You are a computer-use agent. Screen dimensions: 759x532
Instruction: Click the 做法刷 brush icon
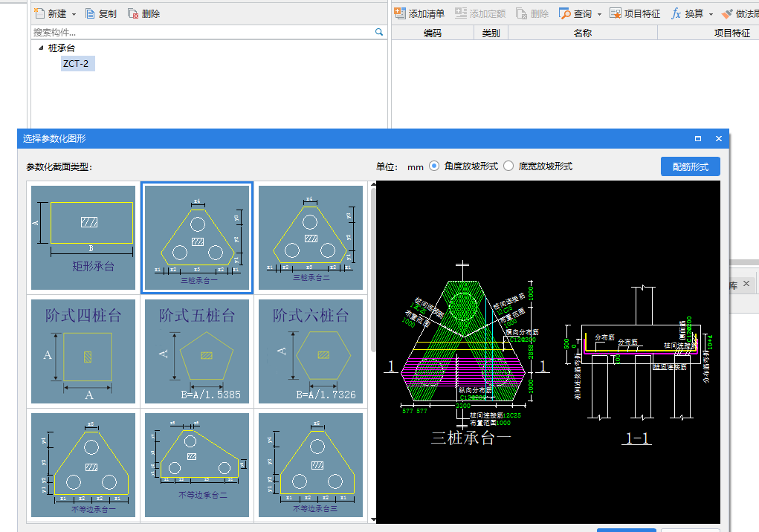(727, 13)
